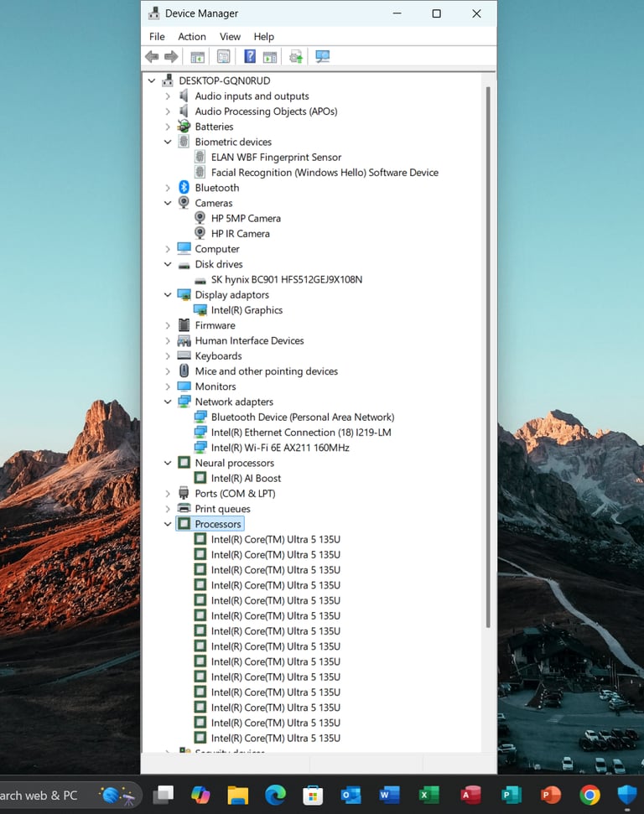Select the DESKTOP-GQN0RUD computer name

click(225, 81)
